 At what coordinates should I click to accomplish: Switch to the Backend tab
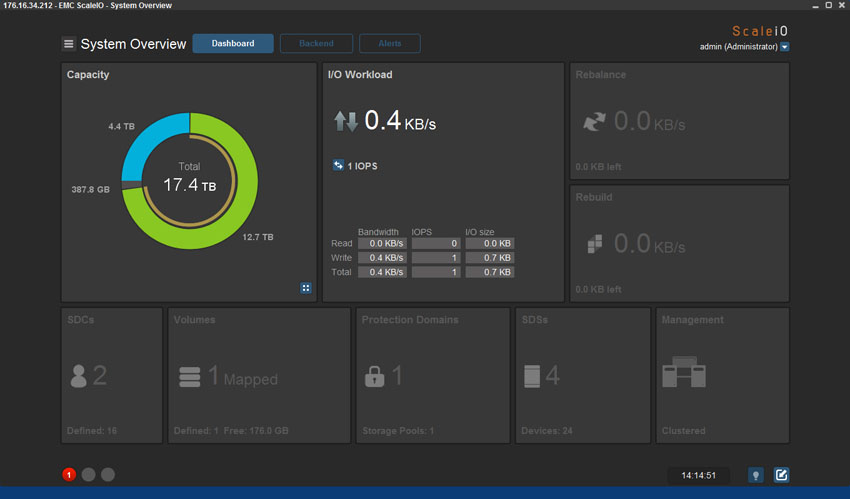point(316,43)
